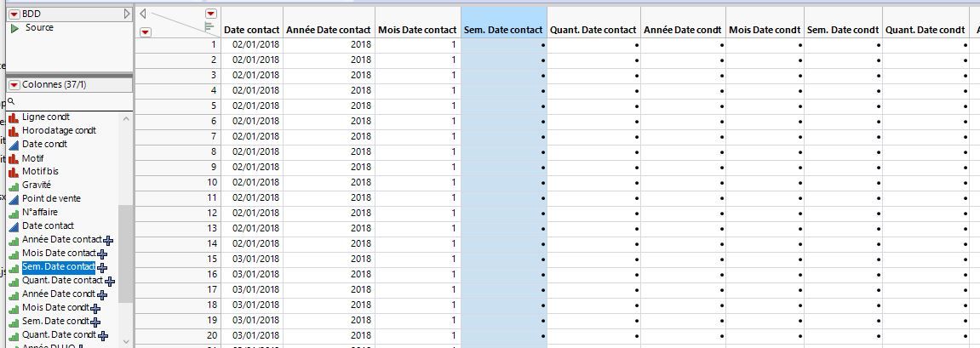This screenshot has width=980, height=348.
Task: Open the rows red triangle menu in grid corner
Action: [145, 32]
